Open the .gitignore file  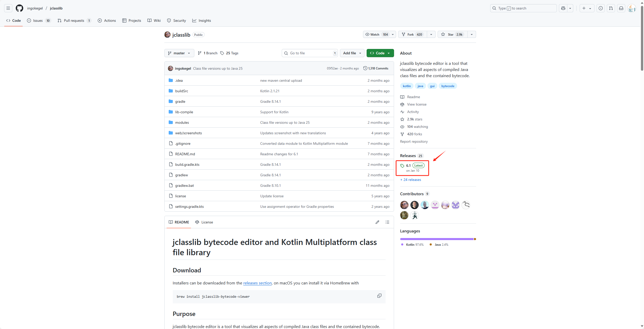183,143
